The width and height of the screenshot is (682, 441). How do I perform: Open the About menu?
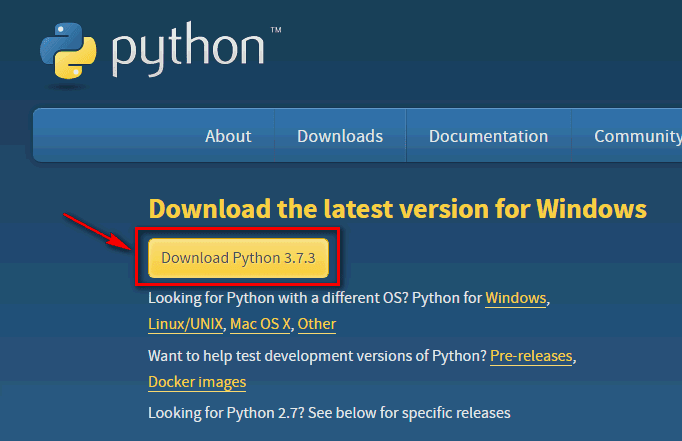(228, 136)
